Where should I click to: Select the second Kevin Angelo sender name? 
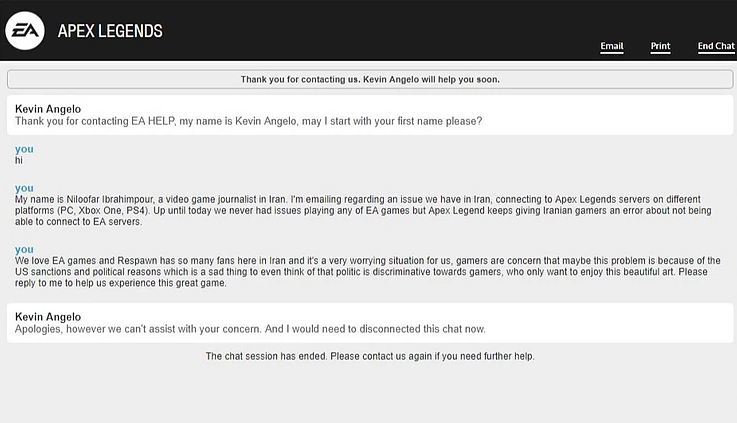48,316
